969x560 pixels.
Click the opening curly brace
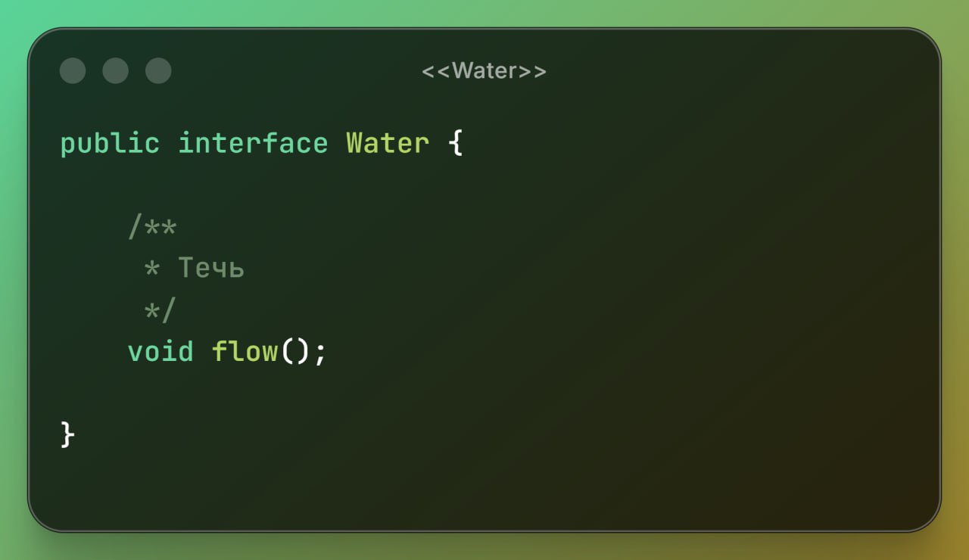pos(455,143)
